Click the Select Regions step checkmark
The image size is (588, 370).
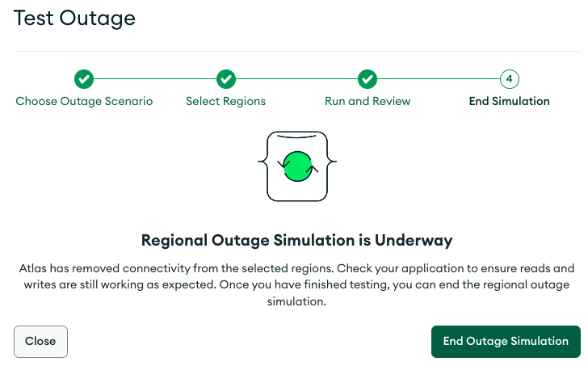tap(226, 79)
